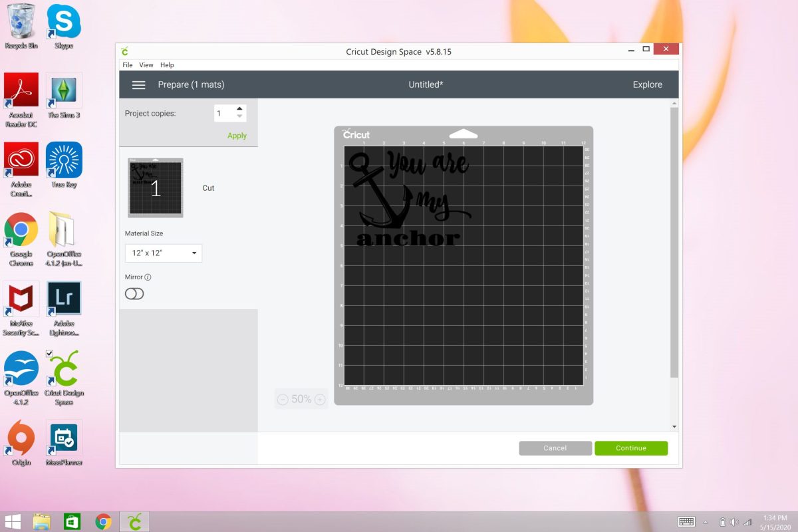Click the Cancel button
The height and width of the screenshot is (532, 798).
(x=555, y=448)
